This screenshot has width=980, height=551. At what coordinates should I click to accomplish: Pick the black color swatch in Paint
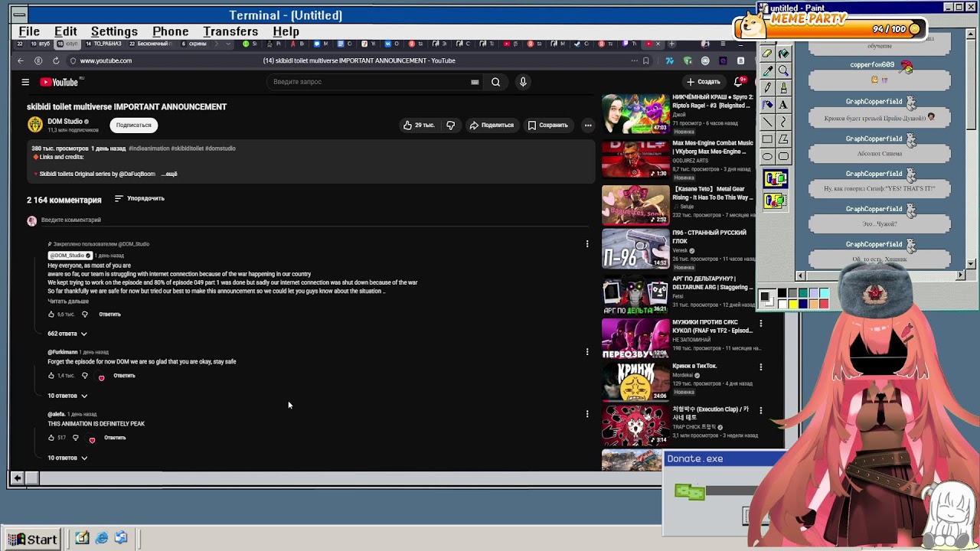tap(782, 294)
